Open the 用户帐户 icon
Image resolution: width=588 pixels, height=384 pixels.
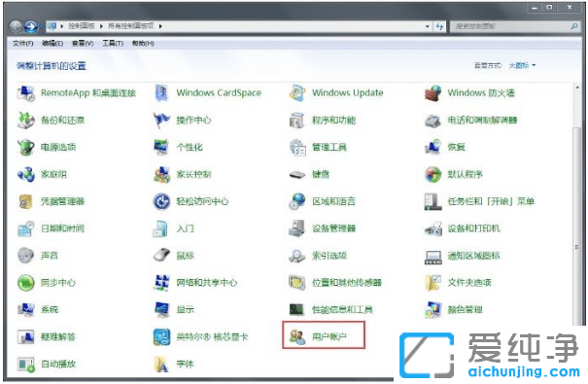[x=297, y=336]
